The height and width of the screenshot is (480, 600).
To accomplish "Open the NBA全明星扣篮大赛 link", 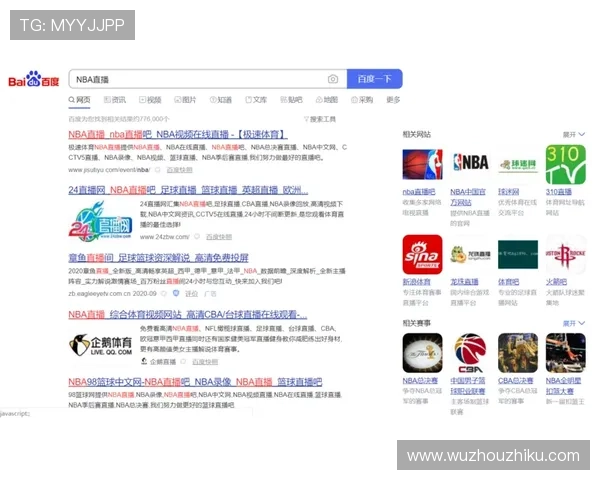I will point(563,386).
